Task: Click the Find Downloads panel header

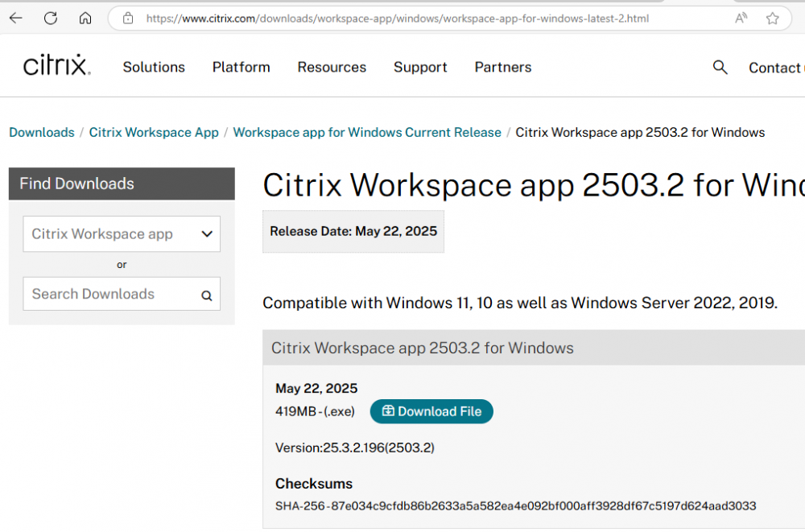Action: point(122,184)
